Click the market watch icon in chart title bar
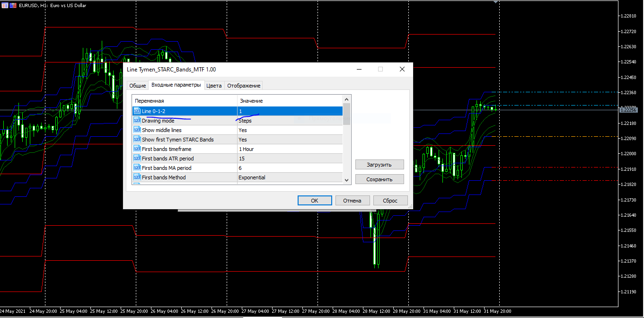The width and height of the screenshot is (644, 318). (5, 5)
